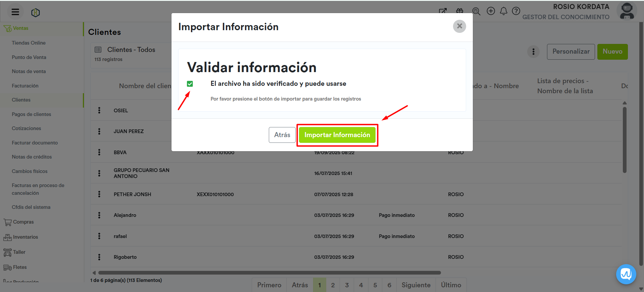Click the external link icon in header

443,11
